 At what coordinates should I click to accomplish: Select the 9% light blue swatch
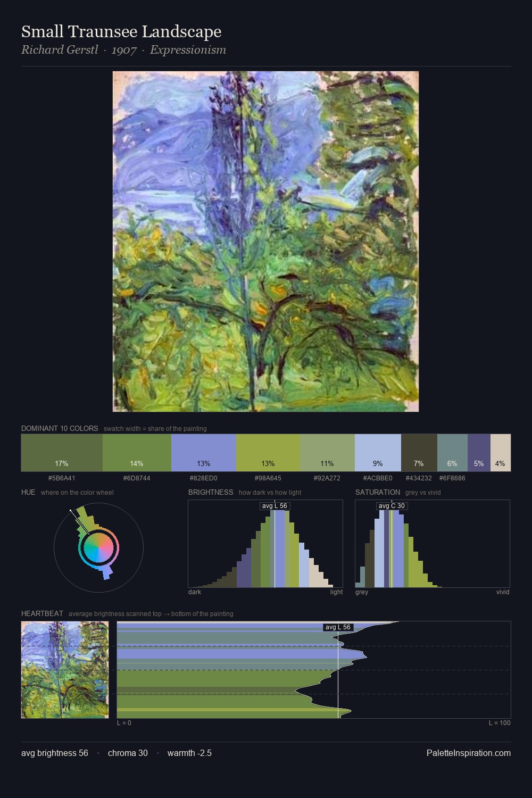tap(378, 453)
